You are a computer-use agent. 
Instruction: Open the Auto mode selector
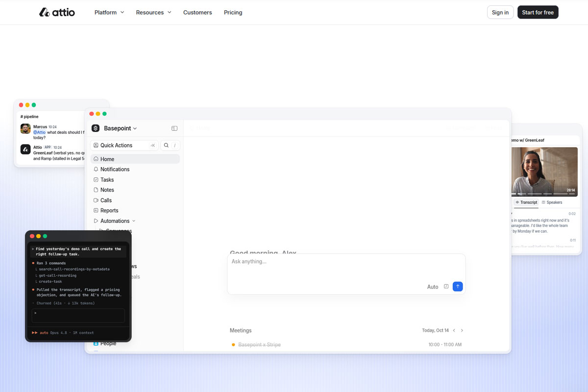(433, 287)
